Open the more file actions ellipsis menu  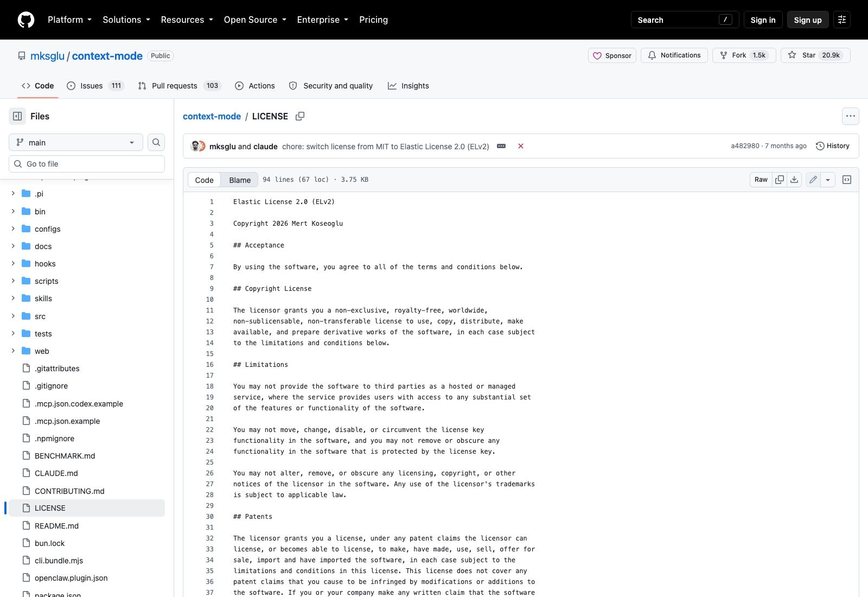pos(851,116)
